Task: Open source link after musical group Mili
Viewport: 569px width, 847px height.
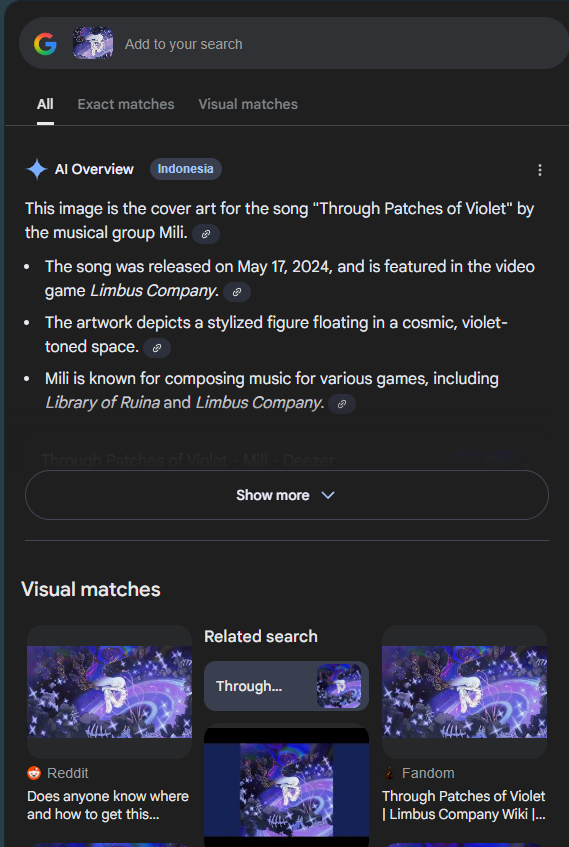Action: coord(206,234)
